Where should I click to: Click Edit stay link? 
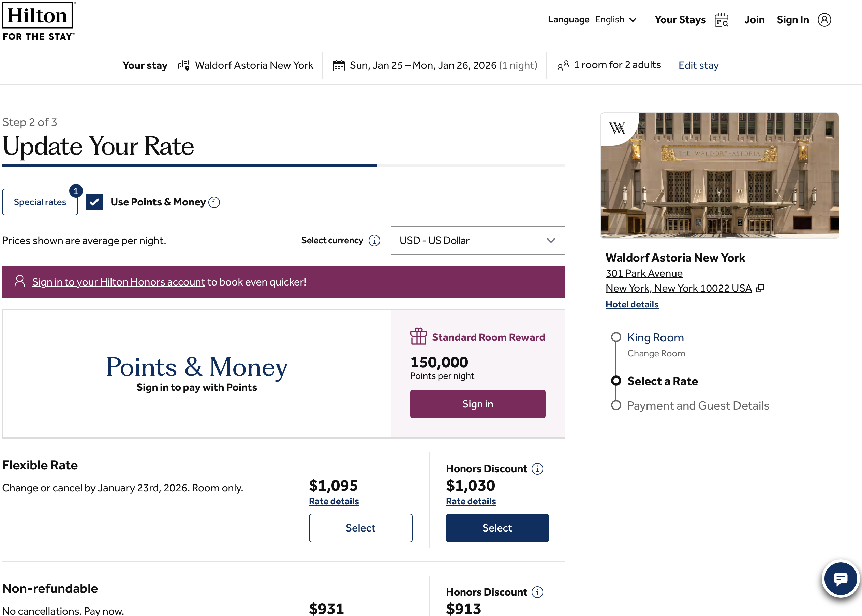[698, 65]
